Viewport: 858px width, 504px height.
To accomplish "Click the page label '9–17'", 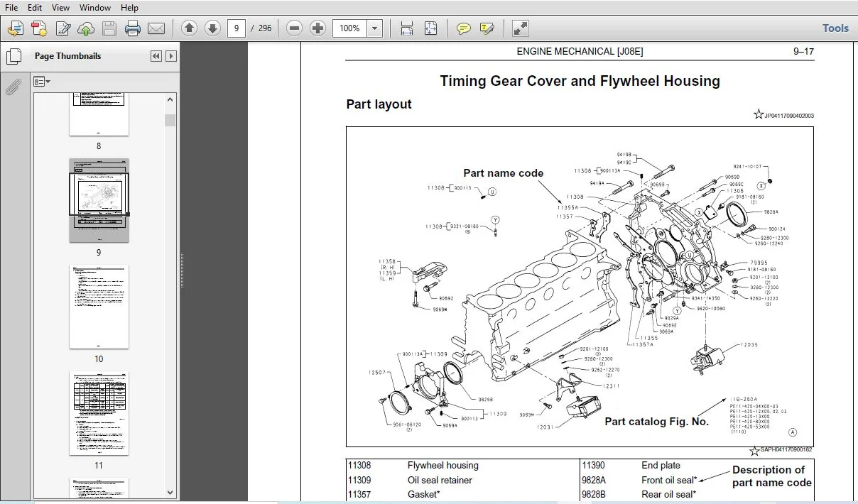I will click(803, 51).
